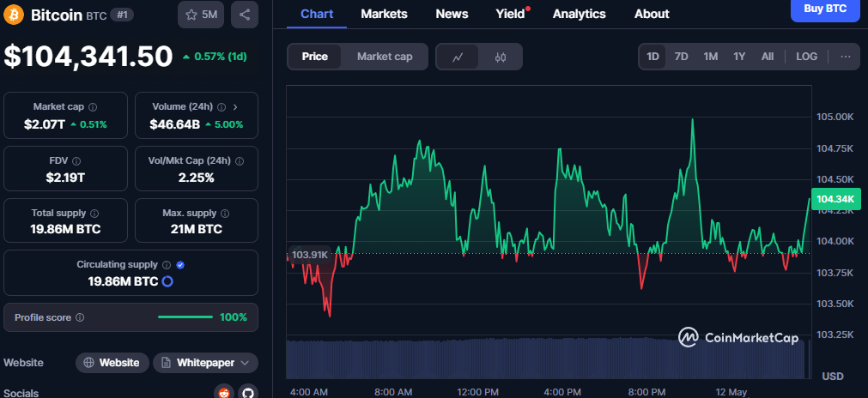
Task: Click the Buy BTC button
Action: [x=824, y=9]
